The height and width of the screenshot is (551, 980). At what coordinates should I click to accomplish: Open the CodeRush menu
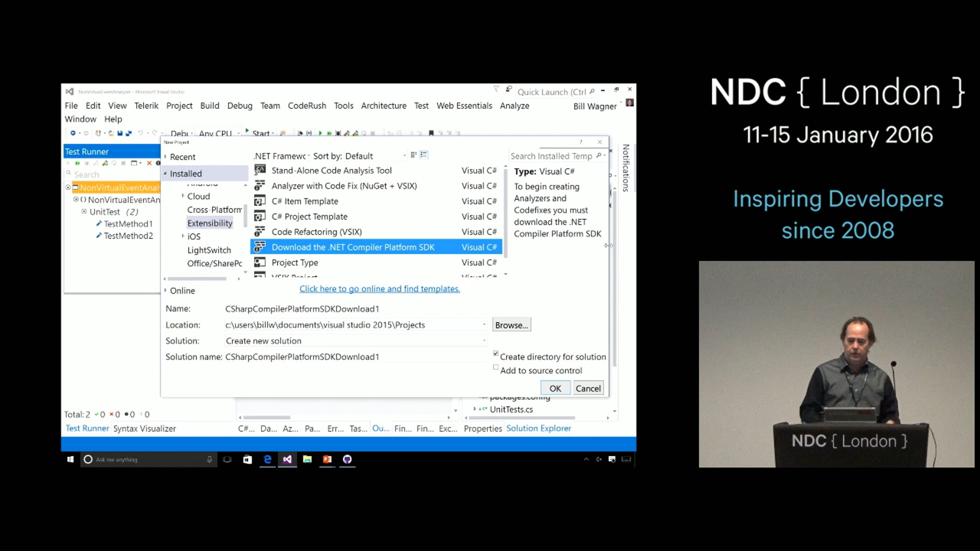click(x=307, y=106)
